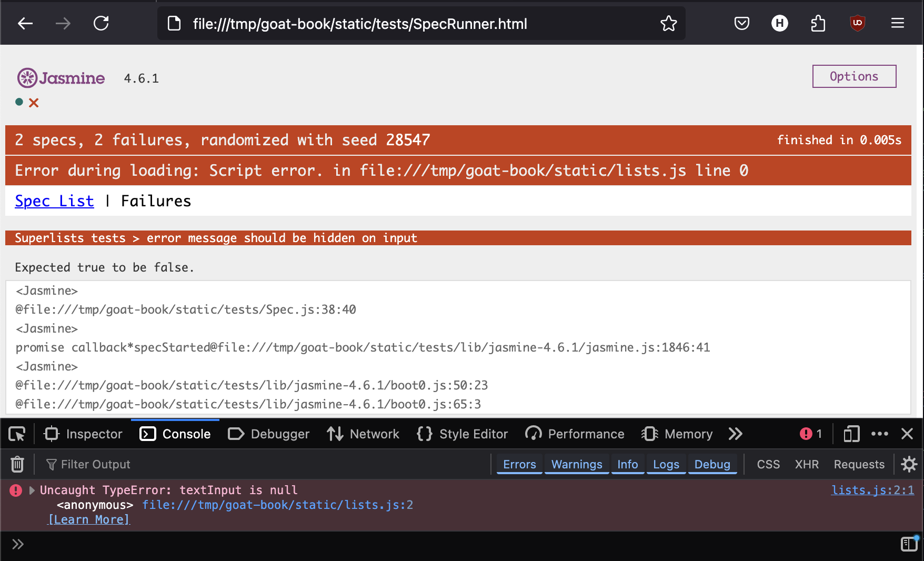Click the Jasmine logo

pos(61,78)
